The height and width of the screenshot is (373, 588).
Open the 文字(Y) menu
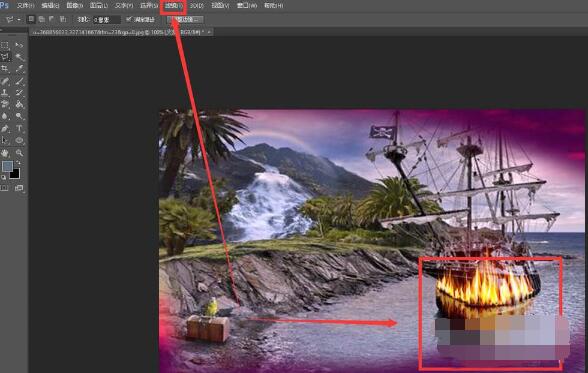(124, 6)
